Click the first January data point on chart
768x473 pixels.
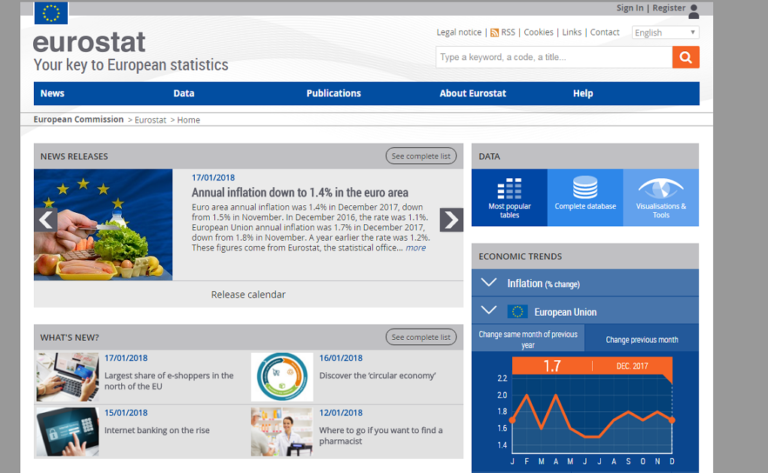(x=512, y=420)
